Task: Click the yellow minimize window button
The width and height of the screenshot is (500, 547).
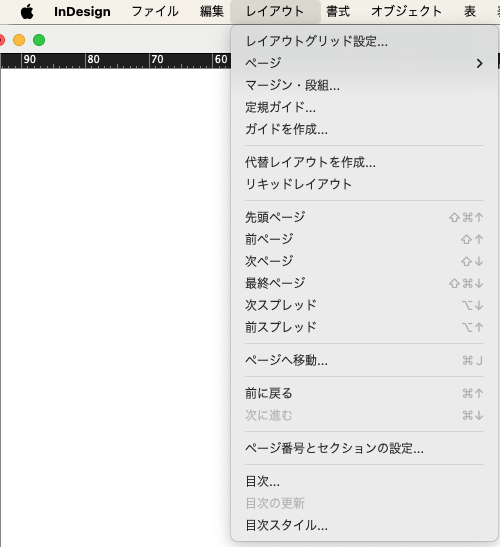Action: (x=19, y=40)
